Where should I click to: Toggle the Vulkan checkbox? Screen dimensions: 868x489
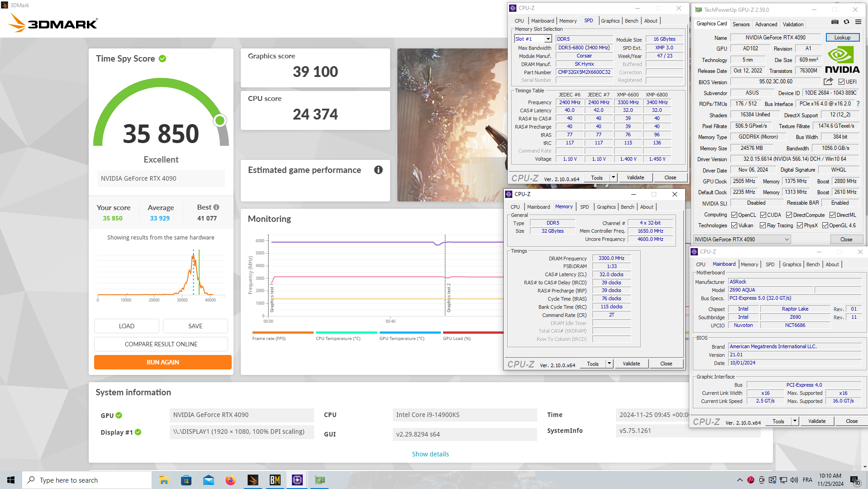(x=734, y=225)
